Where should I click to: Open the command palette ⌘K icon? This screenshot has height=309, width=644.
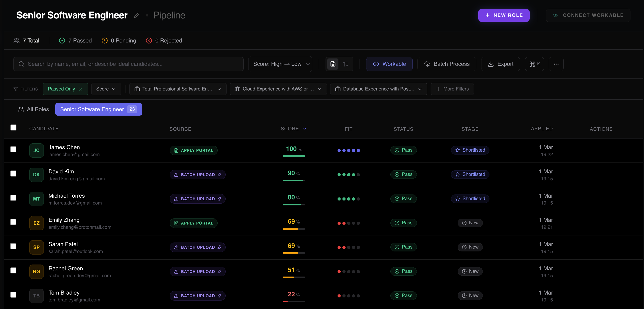tap(534, 64)
